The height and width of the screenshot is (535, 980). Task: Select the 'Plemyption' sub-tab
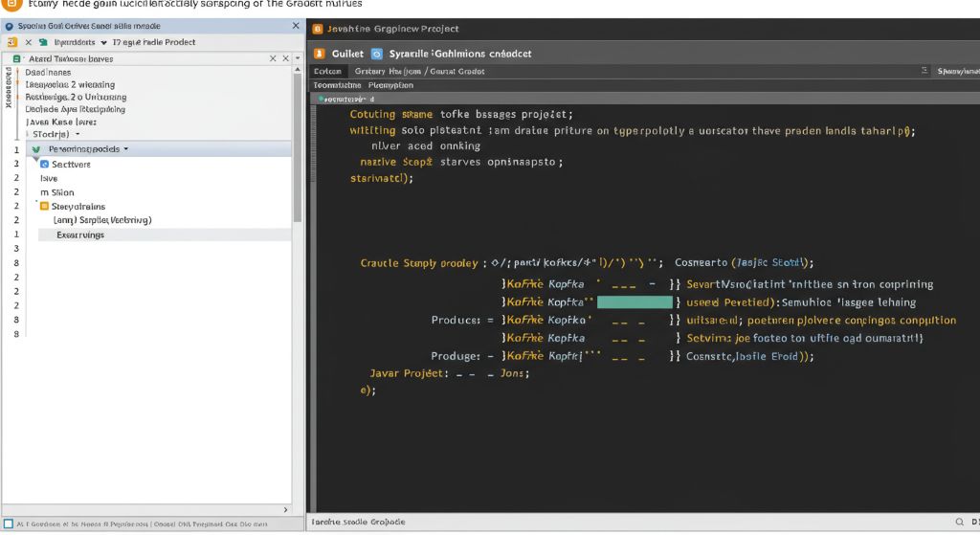[x=390, y=85]
